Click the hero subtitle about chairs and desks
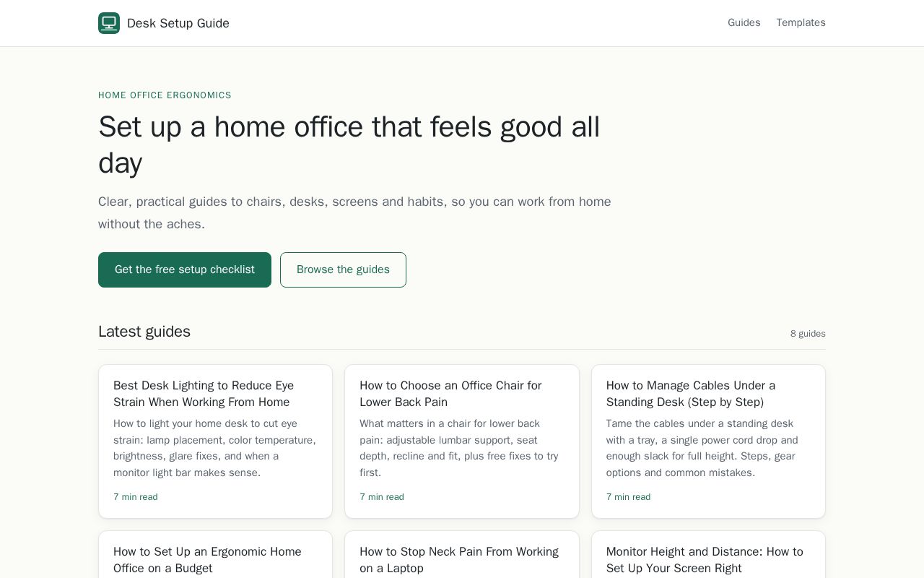Viewport: 924px width, 578px height. (x=354, y=213)
